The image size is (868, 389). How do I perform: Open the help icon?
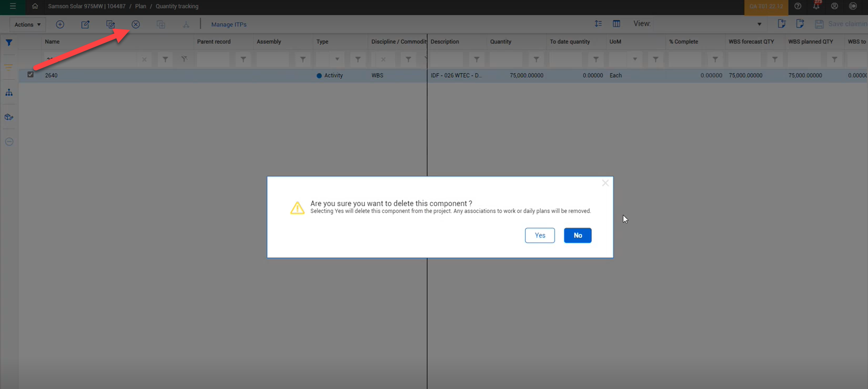(798, 6)
